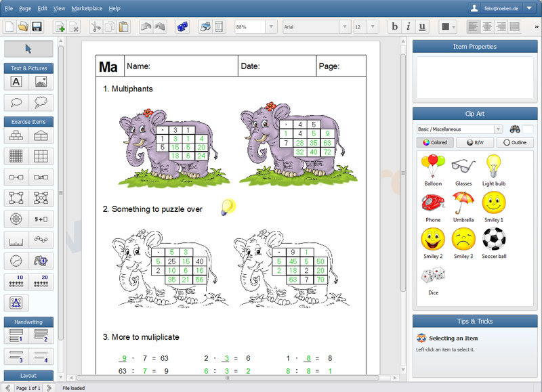The width and height of the screenshot is (542, 392).
Task: Open the File menu
Action: 9,8
